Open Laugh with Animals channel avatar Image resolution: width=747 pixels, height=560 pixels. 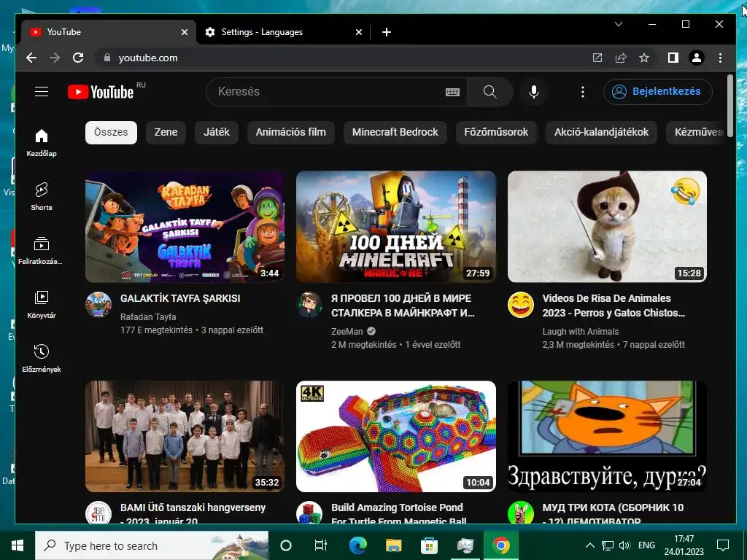click(521, 305)
